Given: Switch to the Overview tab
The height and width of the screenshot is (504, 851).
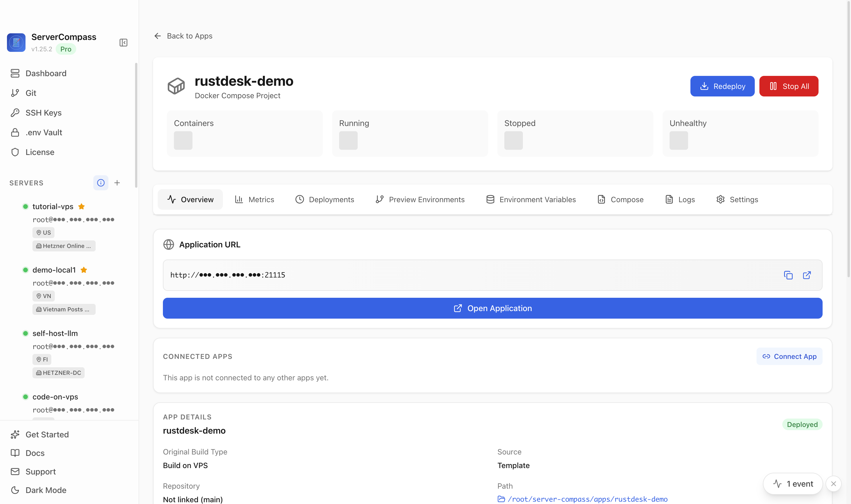Looking at the screenshot, I should [x=190, y=199].
